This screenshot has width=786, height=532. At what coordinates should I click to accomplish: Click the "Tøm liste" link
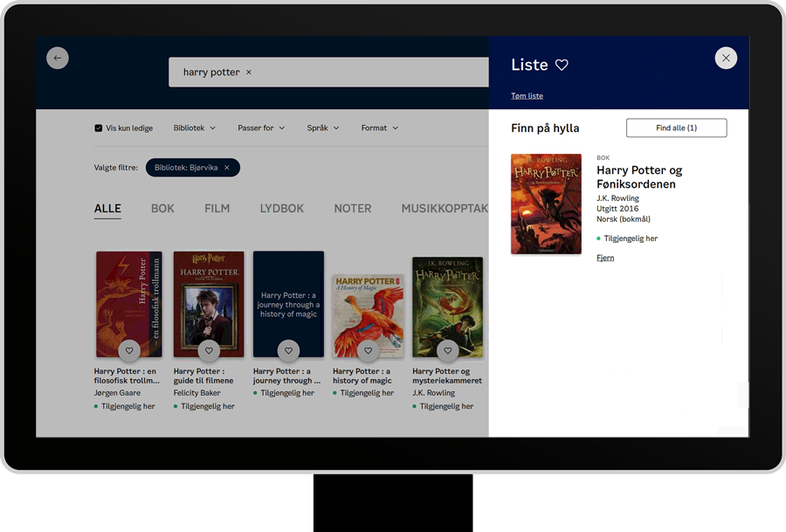coord(527,94)
